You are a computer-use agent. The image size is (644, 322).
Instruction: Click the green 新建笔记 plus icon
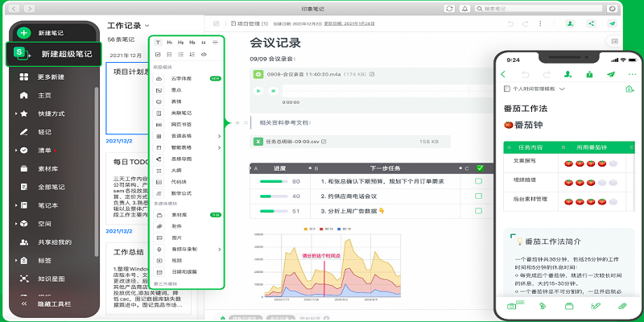pyautogui.click(x=23, y=33)
